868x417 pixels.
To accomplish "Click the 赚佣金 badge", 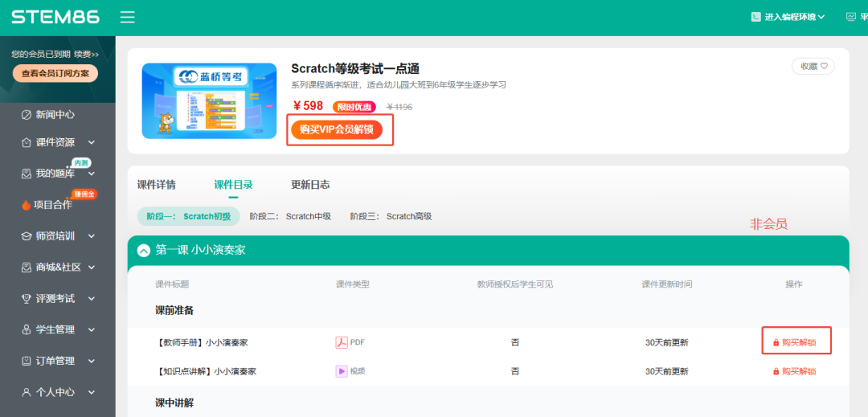I will point(84,194).
